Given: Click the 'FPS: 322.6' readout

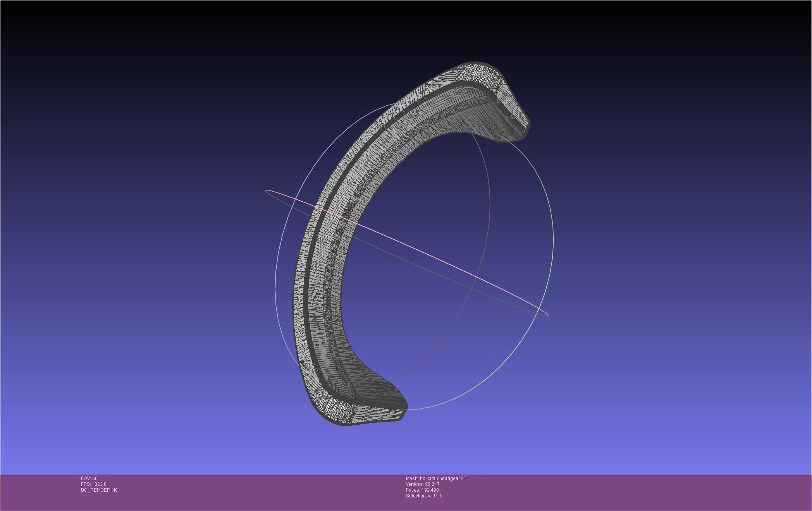Looking at the screenshot, I should point(94,484).
